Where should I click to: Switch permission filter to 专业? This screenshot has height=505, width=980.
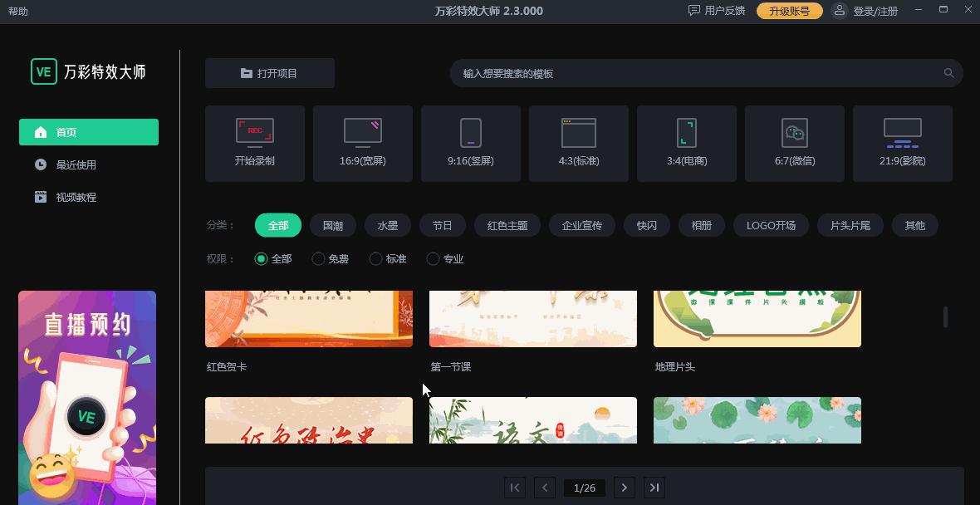[432, 258]
